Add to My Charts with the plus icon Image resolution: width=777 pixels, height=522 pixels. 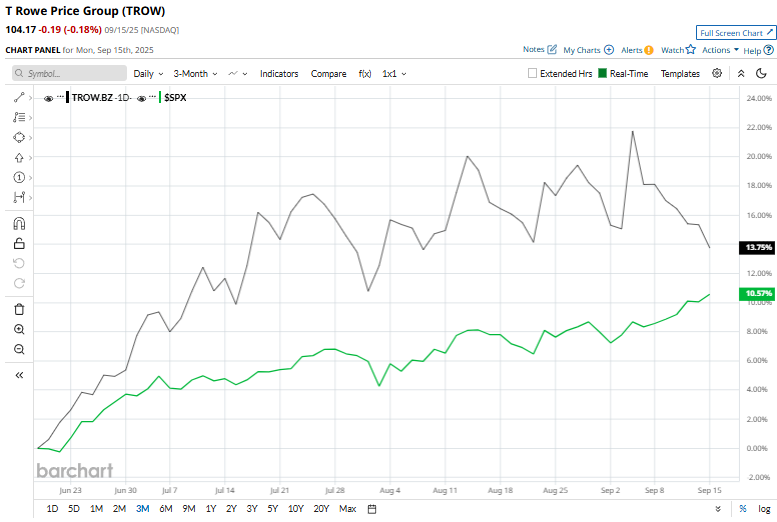(x=609, y=50)
